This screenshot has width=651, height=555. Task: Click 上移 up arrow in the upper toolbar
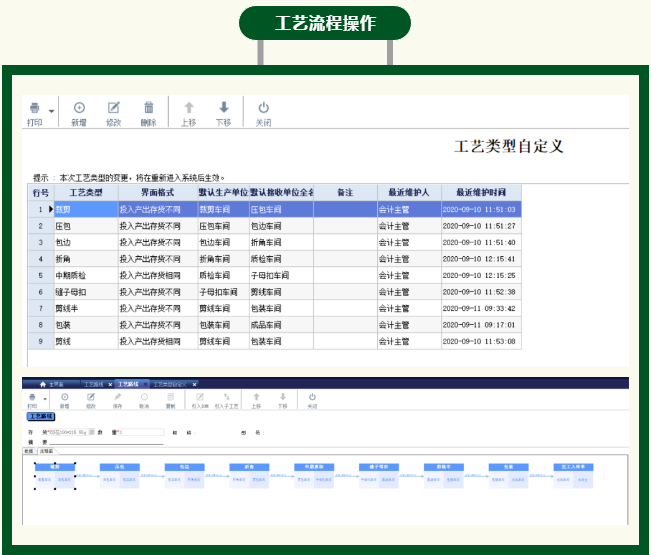coord(189,108)
